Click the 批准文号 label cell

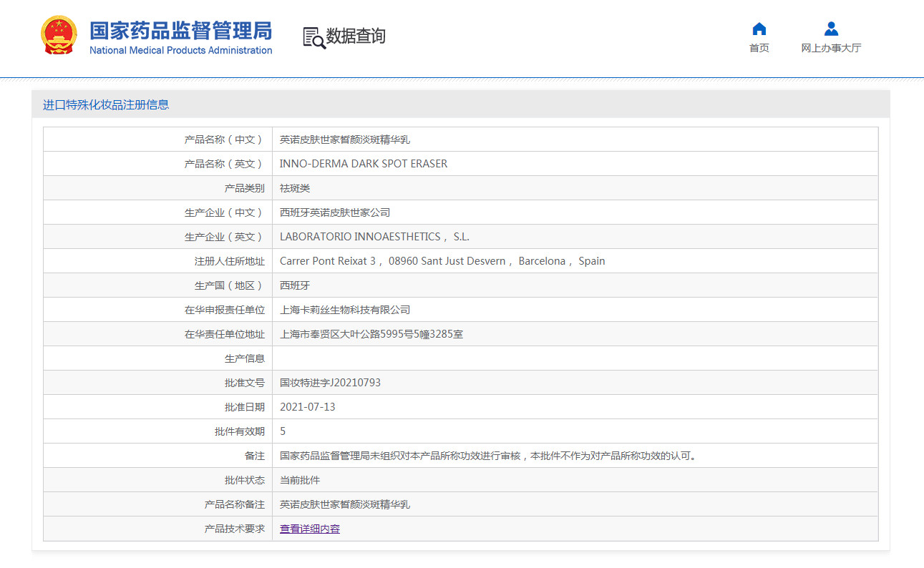point(158,383)
